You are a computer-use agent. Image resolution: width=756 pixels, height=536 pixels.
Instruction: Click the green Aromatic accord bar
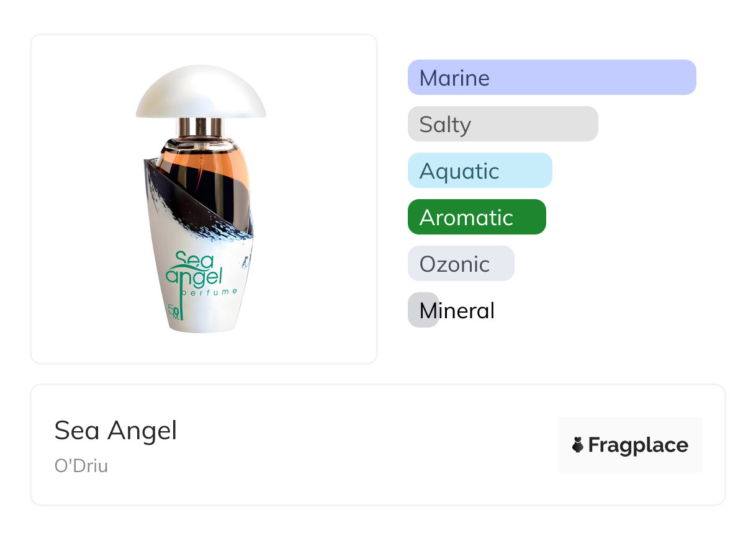coord(477,217)
